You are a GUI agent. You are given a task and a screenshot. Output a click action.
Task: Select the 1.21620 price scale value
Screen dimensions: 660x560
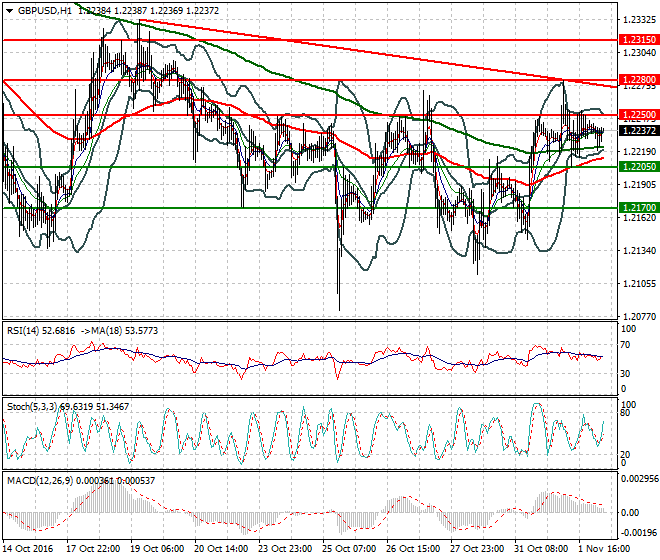pos(639,218)
